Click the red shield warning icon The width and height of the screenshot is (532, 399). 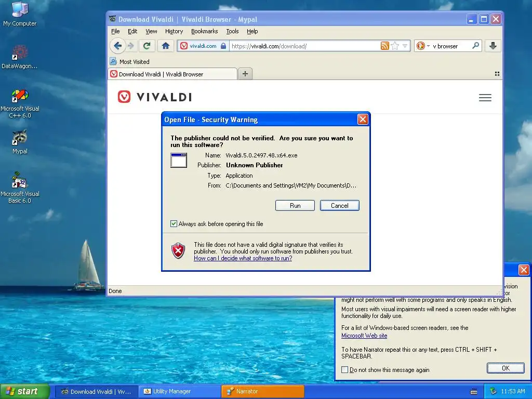178,251
